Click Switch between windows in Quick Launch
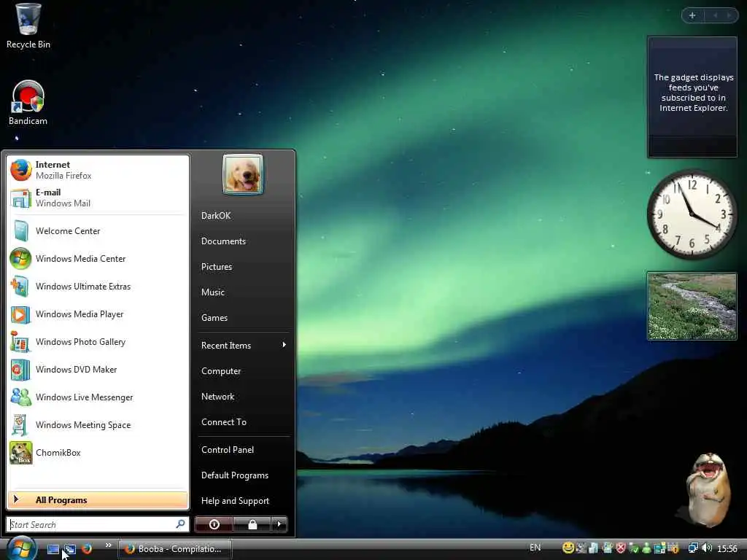Screen dimensions: 747x560 coord(70,549)
